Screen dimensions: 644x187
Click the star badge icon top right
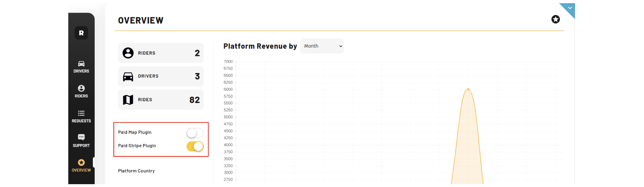coord(555,19)
